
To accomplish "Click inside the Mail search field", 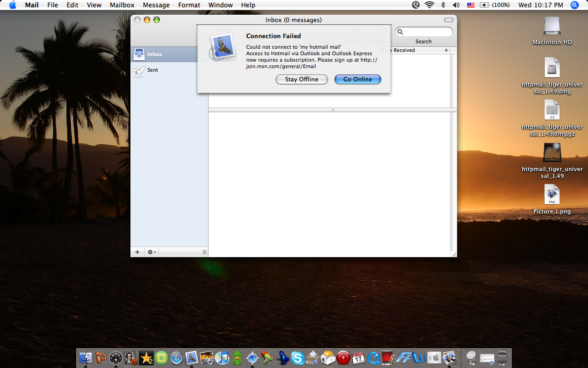I will 424,32.
